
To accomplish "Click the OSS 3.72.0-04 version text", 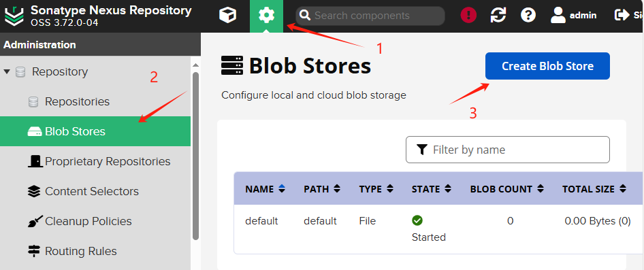I will 65,22.
